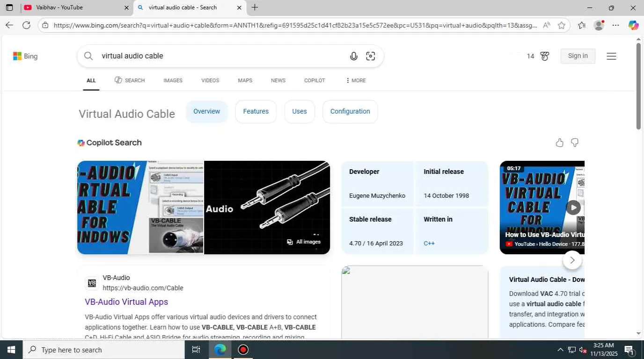Open the tab actions menu icon
This screenshot has width=644, height=359.
9,7
